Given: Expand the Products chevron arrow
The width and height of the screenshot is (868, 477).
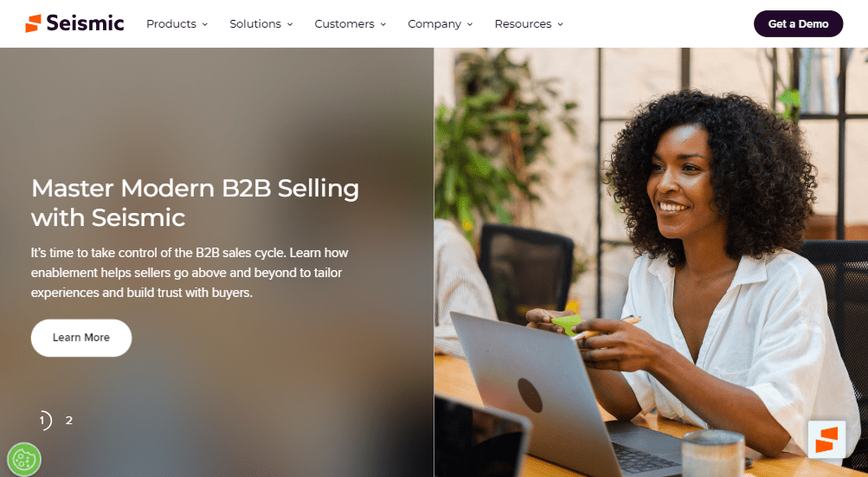Looking at the screenshot, I should pos(205,24).
